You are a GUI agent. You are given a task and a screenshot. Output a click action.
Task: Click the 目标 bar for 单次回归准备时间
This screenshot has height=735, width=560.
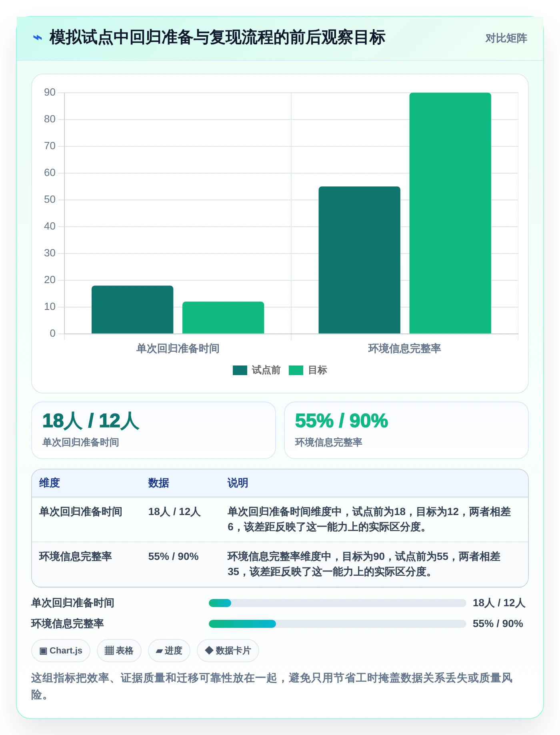tap(223, 318)
